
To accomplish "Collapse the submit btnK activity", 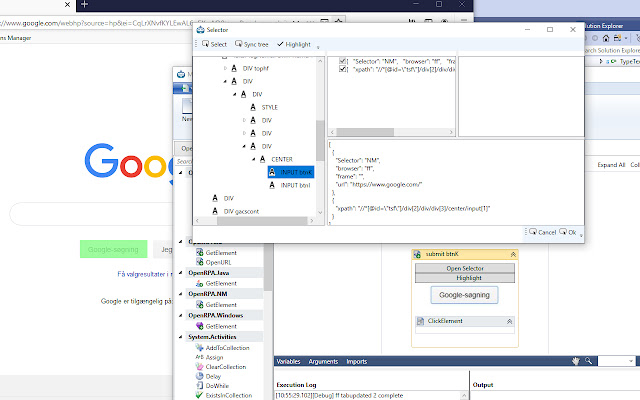I will [x=513, y=254].
